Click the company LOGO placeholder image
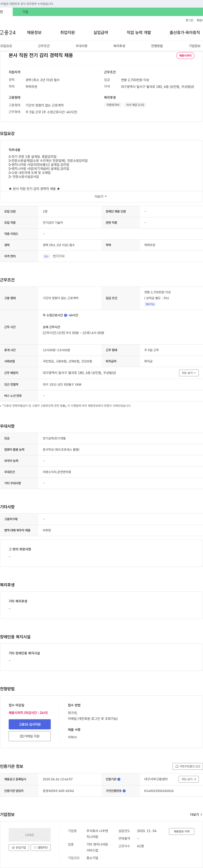This screenshot has width=203, height=868. 30,835
